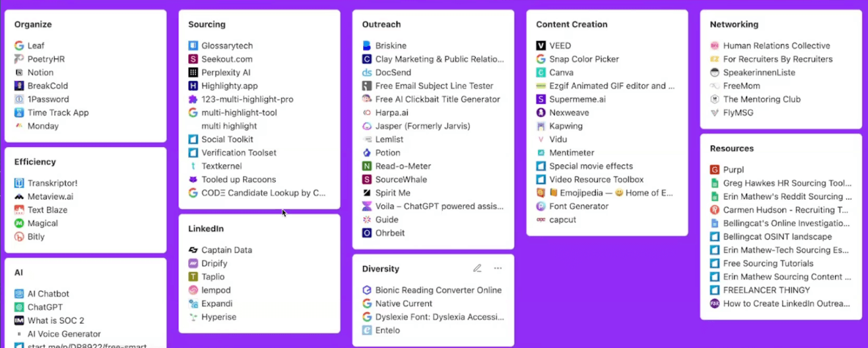
Task: Open Snap Color Picker link
Action: [x=584, y=59]
